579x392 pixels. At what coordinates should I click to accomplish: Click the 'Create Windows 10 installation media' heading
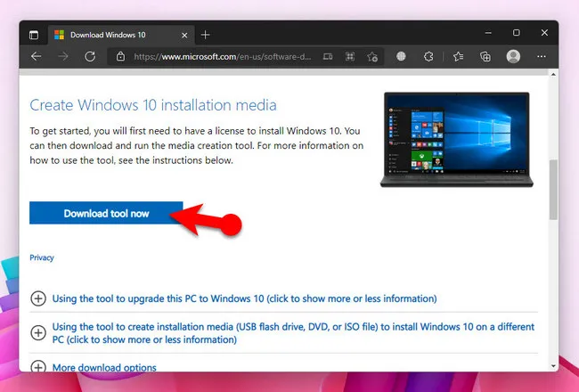[x=153, y=105]
